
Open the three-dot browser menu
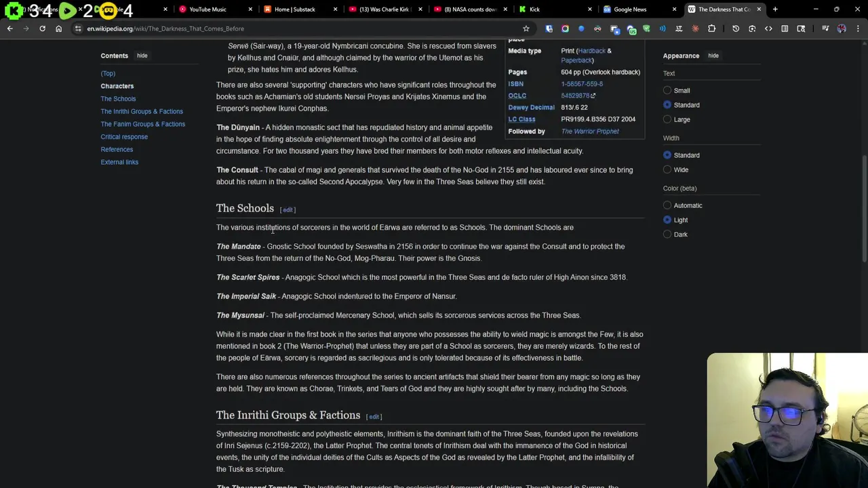858,28
